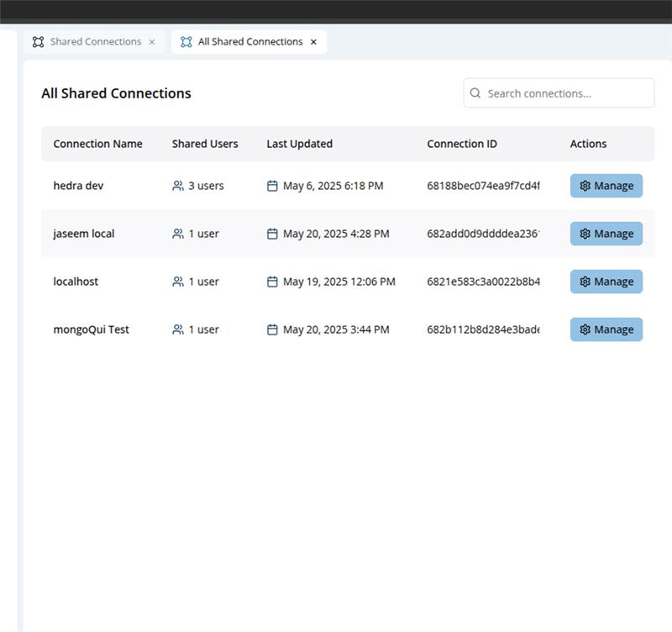Manage the jaseem local connection
672x632 pixels.
606,234
